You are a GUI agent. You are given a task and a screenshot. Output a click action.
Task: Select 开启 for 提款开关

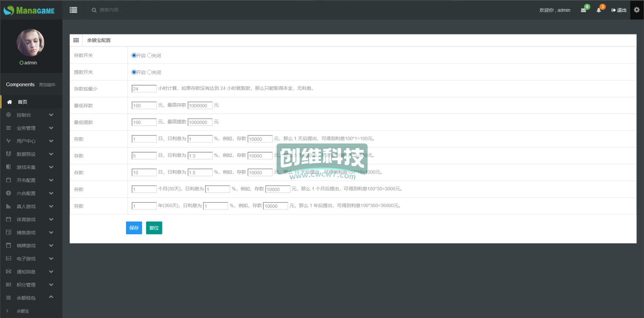(134, 72)
